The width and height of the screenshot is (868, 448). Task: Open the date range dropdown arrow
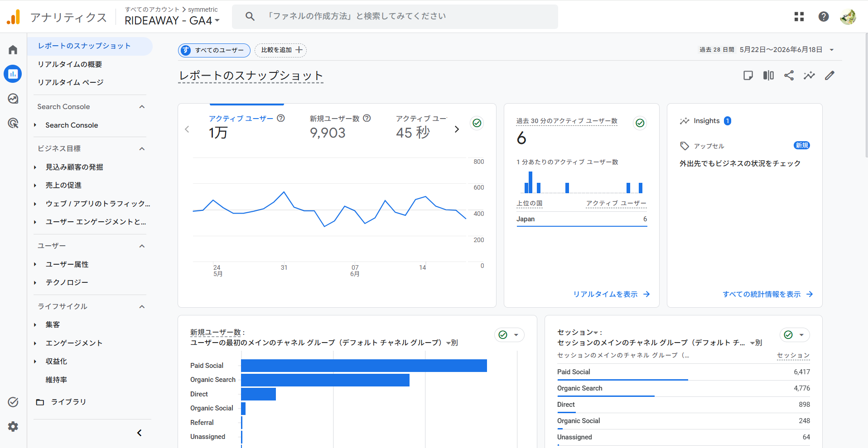point(832,50)
